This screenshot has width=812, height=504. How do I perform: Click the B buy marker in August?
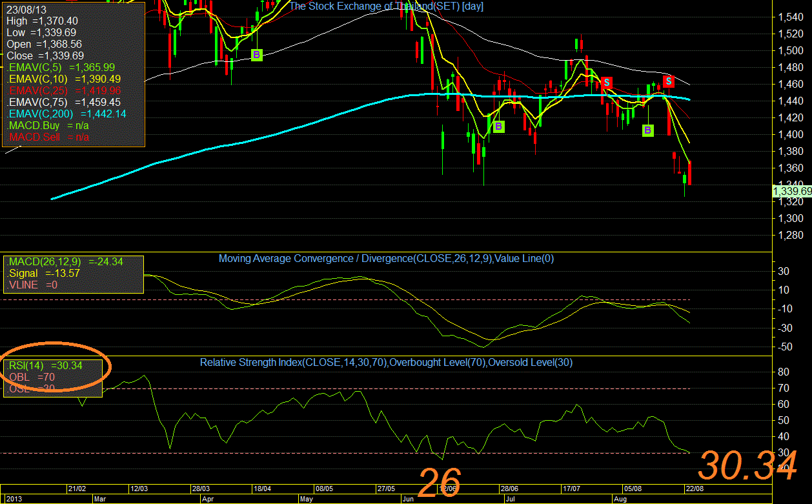tap(648, 131)
